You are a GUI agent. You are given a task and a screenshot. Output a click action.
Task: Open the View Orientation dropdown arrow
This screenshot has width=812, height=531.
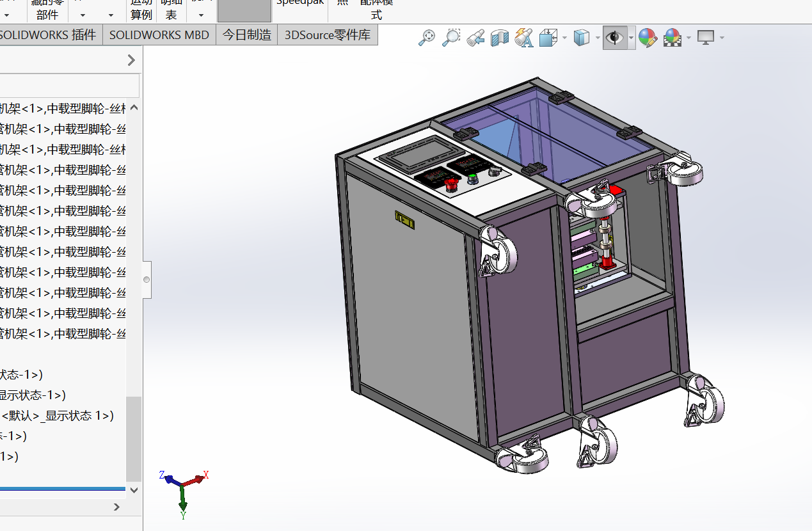pos(564,38)
